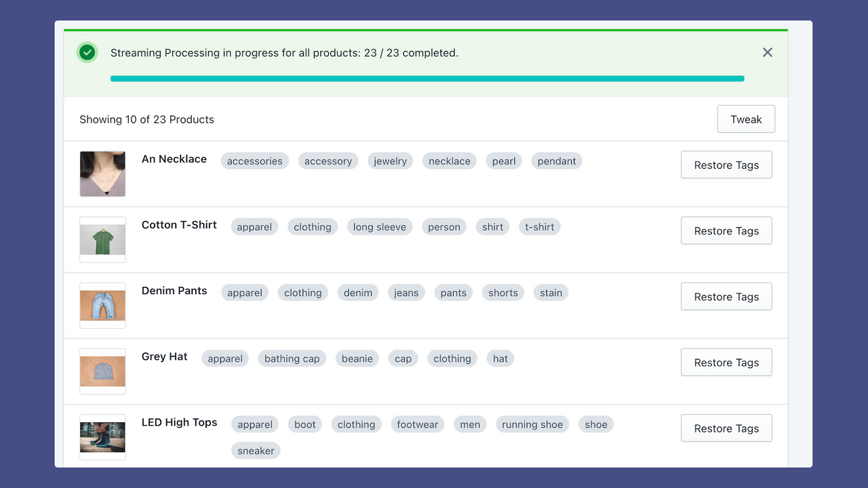868x488 pixels.
Task: Select the 'An Necklace' product title
Action: pyautogui.click(x=174, y=159)
